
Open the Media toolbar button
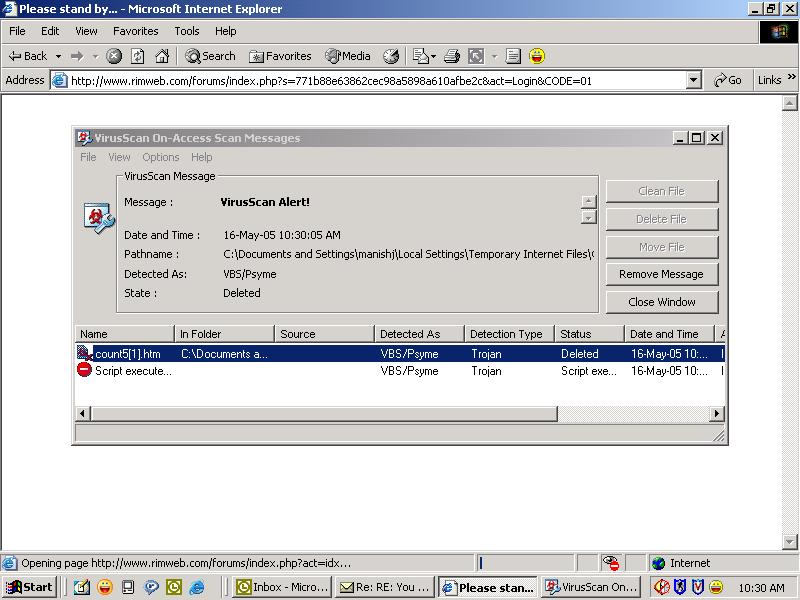click(x=348, y=56)
